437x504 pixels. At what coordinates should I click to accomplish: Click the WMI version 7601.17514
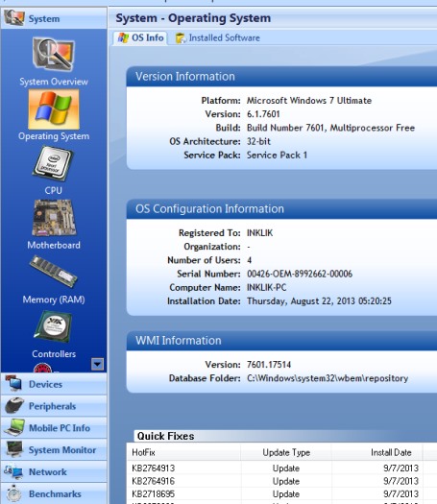tap(269, 365)
